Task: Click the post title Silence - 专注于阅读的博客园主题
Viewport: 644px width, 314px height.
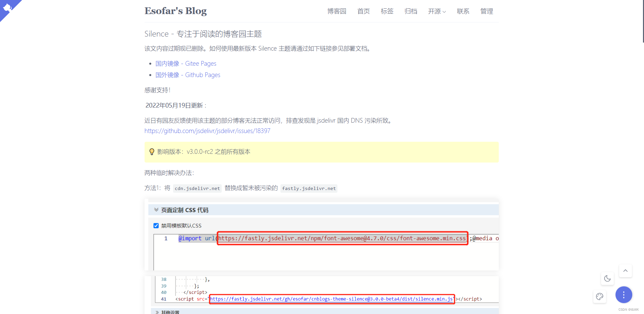Action: 203,34
